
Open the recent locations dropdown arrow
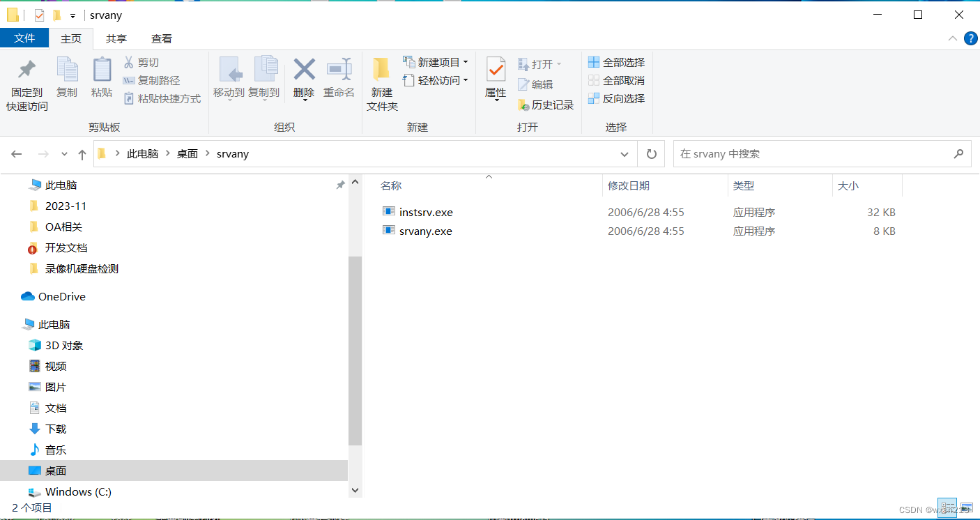[64, 154]
